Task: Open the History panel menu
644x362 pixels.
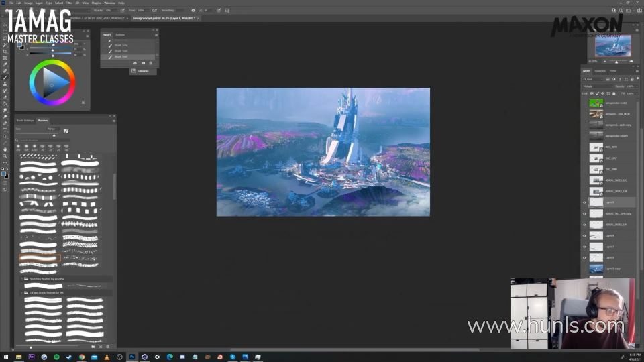Action: (x=156, y=35)
